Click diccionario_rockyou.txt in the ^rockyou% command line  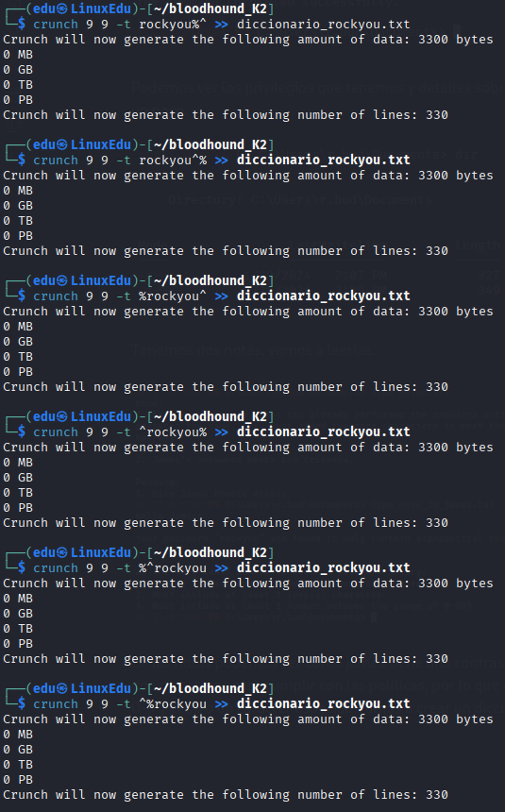pos(323,431)
